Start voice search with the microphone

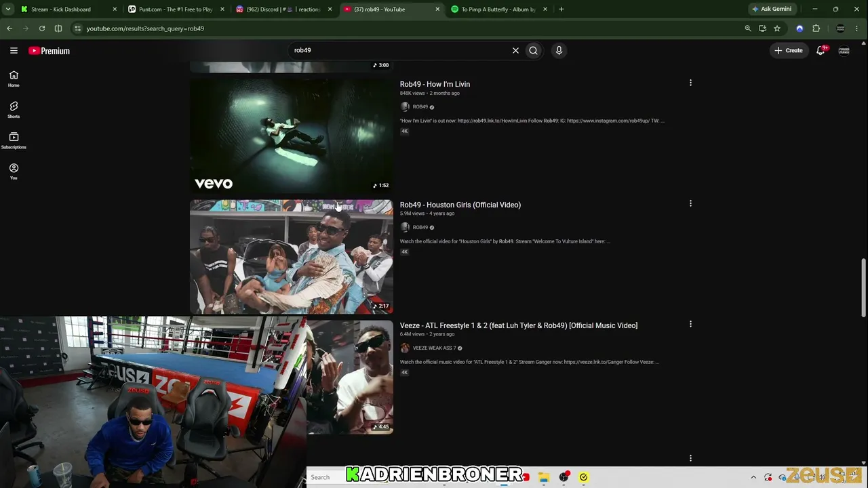click(x=559, y=50)
